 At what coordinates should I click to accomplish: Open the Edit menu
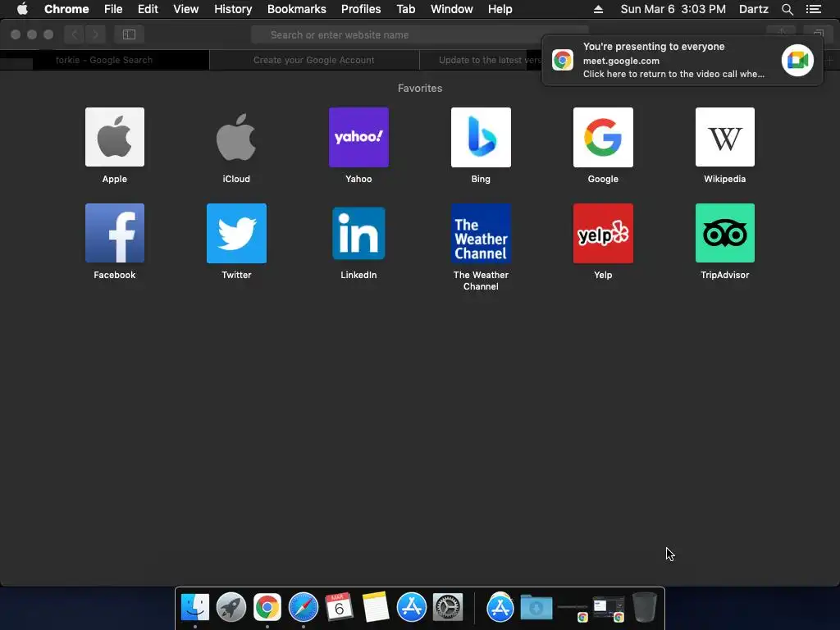(x=148, y=9)
